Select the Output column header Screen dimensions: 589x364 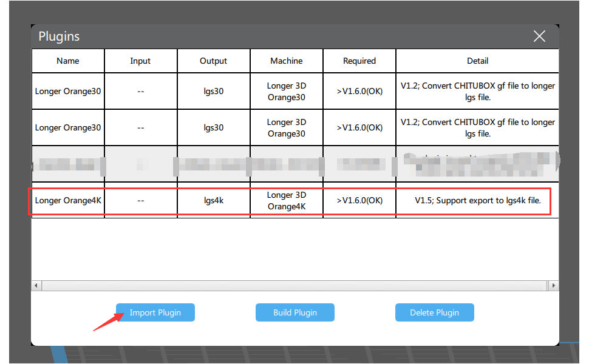click(x=213, y=61)
